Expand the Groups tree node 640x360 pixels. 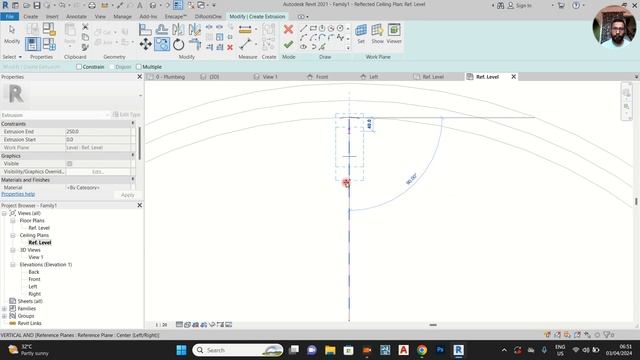(4, 316)
